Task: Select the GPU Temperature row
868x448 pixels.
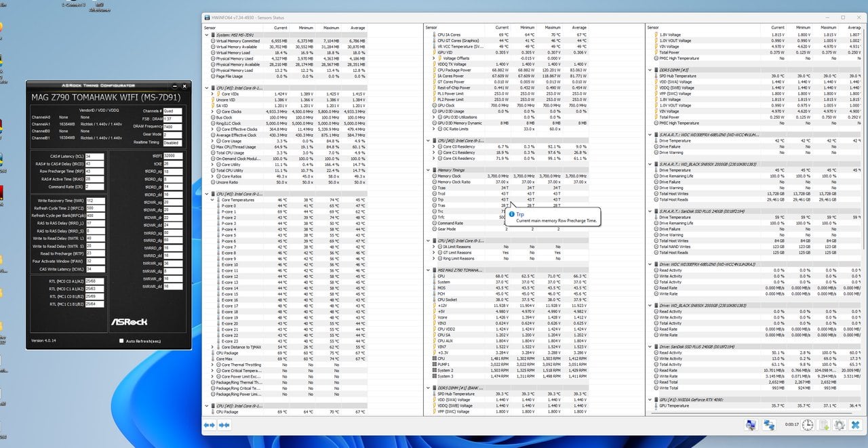Action: (x=756, y=405)
